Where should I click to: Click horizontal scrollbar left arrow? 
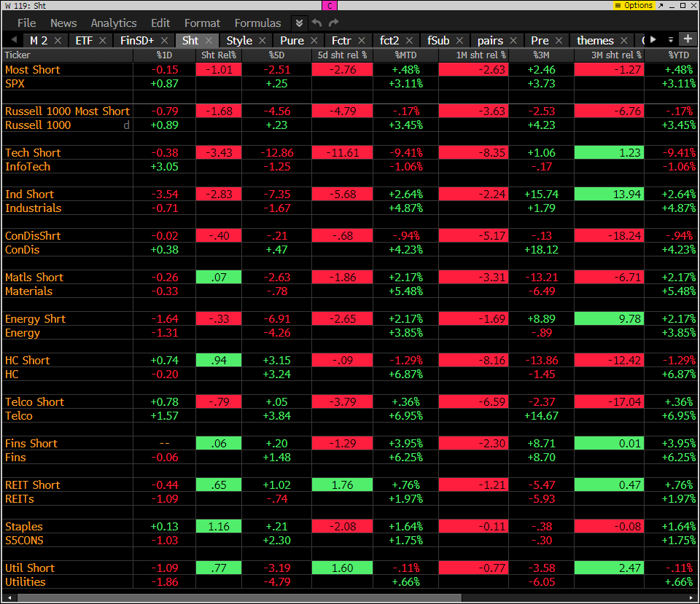[9, 597]
